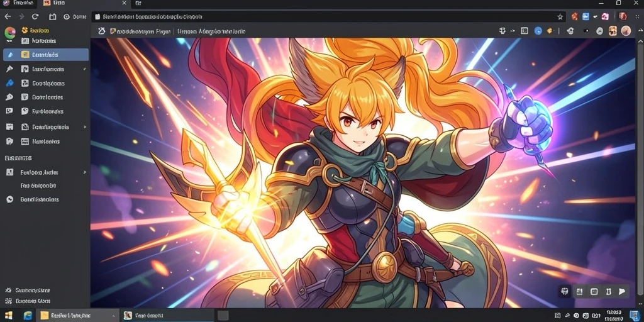644x322 pixels.
Task: Open the square character avatar in the toolbar
Action: pyautogui.click(x=613, y=31)
